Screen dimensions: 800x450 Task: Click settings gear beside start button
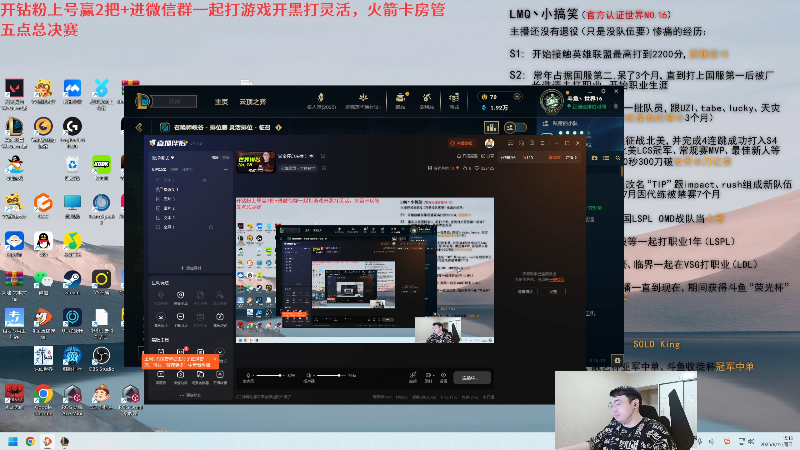443,377
